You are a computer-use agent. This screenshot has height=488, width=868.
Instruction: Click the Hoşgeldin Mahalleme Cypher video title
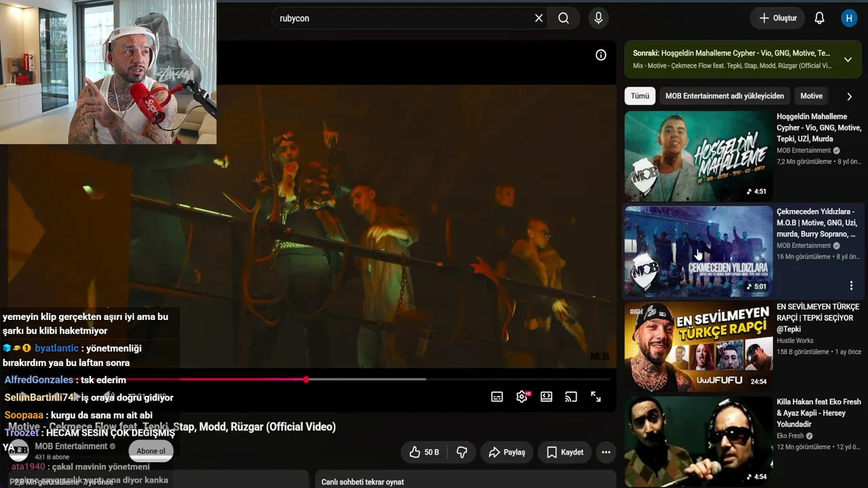coord(819,128)
